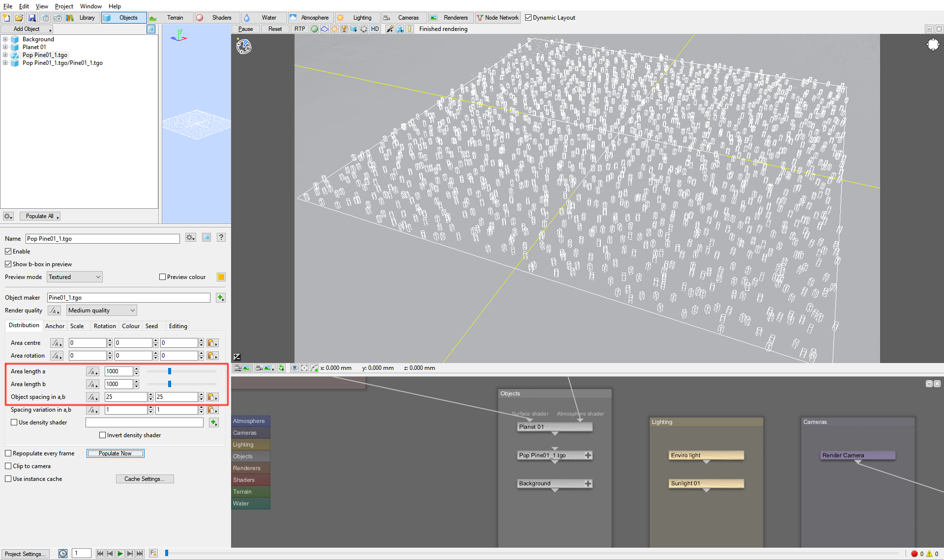Pause the preview rendering
Screen dimensions: 944x560
[x=246, y=29]
